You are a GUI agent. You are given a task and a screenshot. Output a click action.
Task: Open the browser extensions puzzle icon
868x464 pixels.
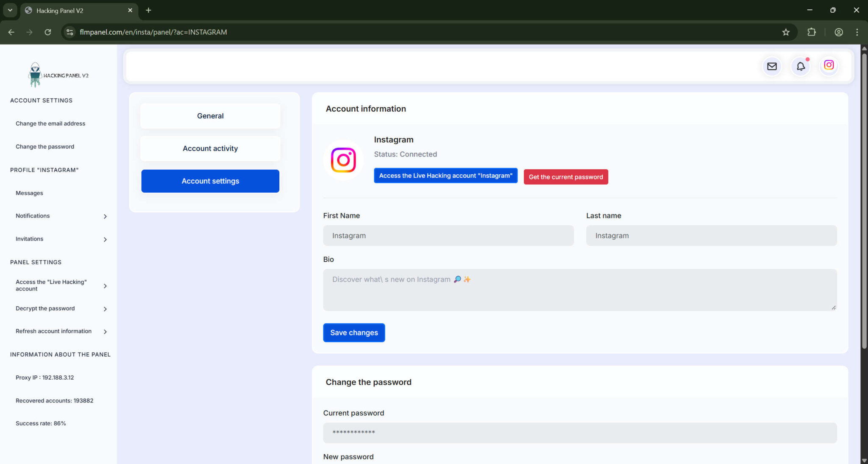click(x=811, y=32)
